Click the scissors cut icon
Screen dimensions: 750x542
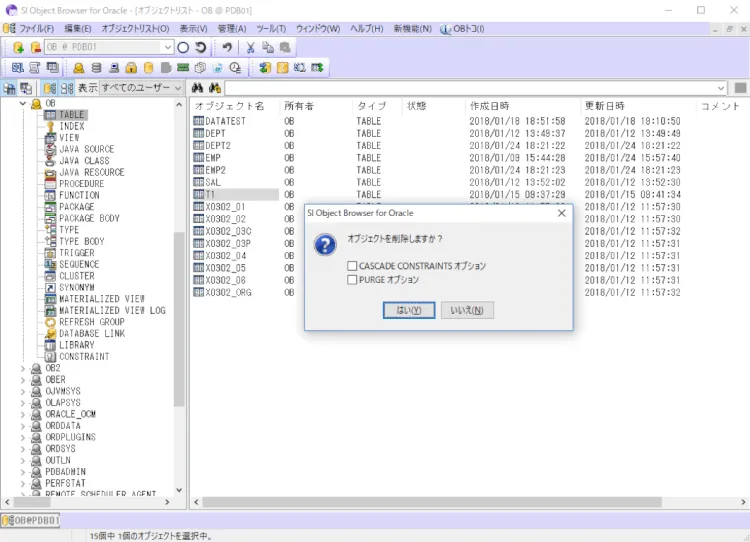pos(250,47)
